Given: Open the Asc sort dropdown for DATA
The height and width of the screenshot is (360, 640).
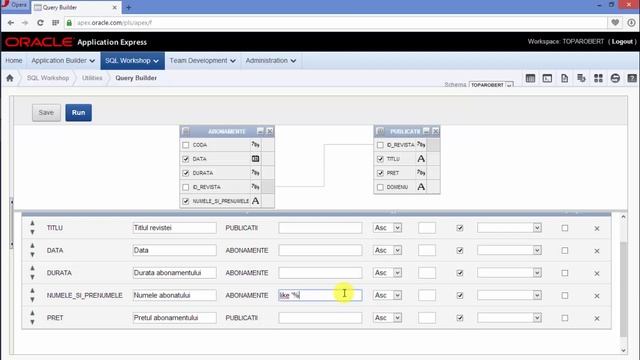Looking at the screenshot, I should click(x=387, y=250).
